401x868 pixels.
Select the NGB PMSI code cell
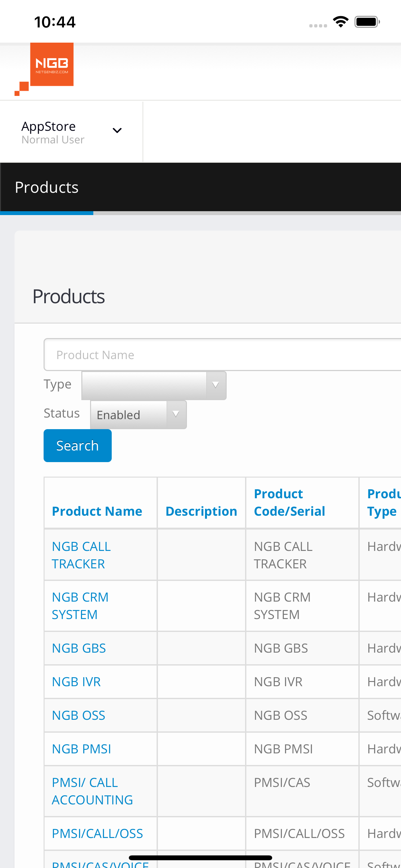(302, 749)
